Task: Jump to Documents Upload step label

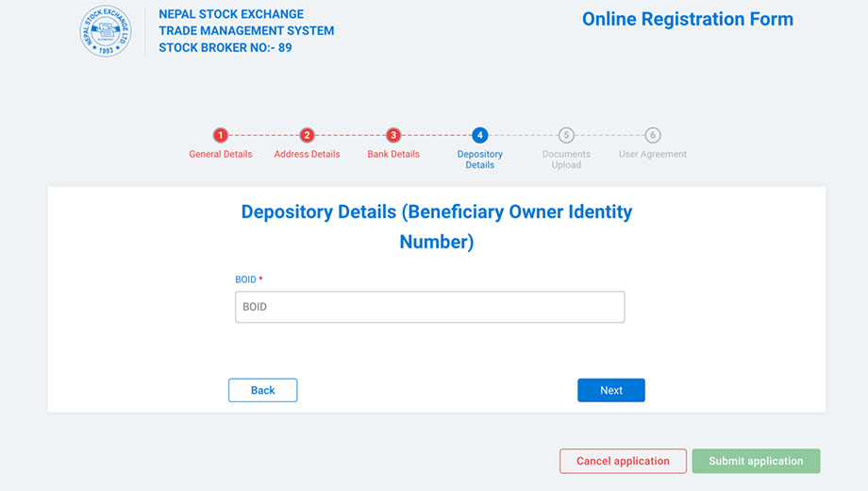Action: click(x=566, y=160)
